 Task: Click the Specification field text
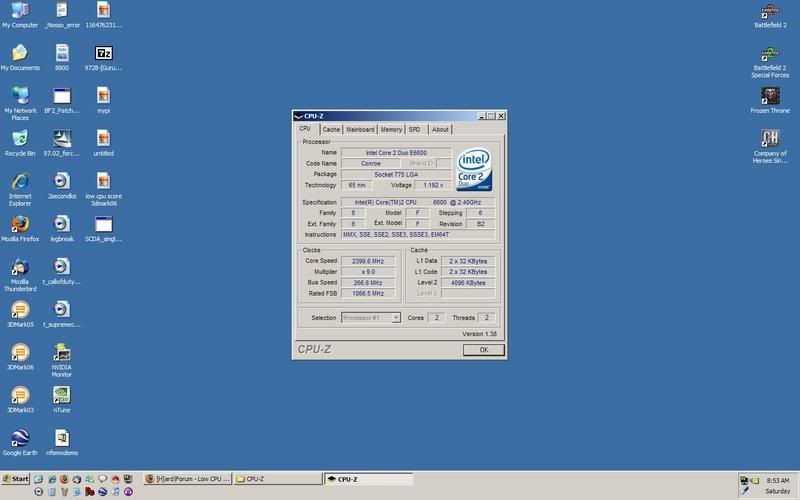418,203
